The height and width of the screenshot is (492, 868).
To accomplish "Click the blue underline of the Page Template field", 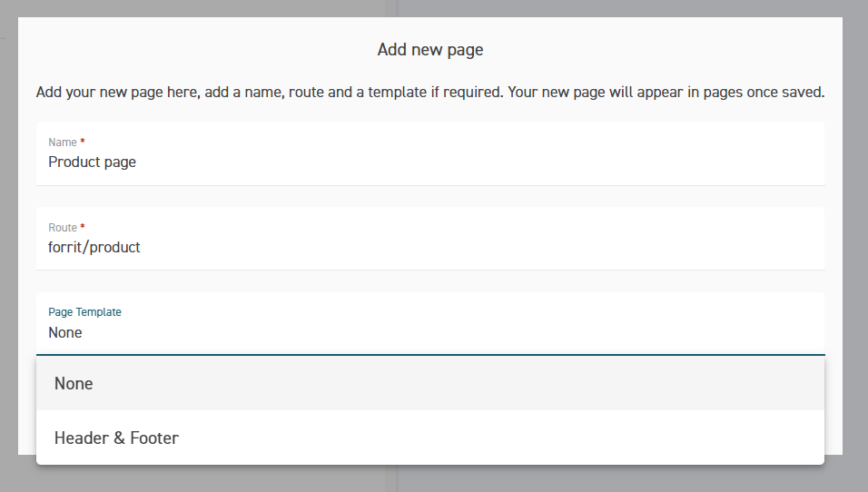I will [x=430, y=354].
